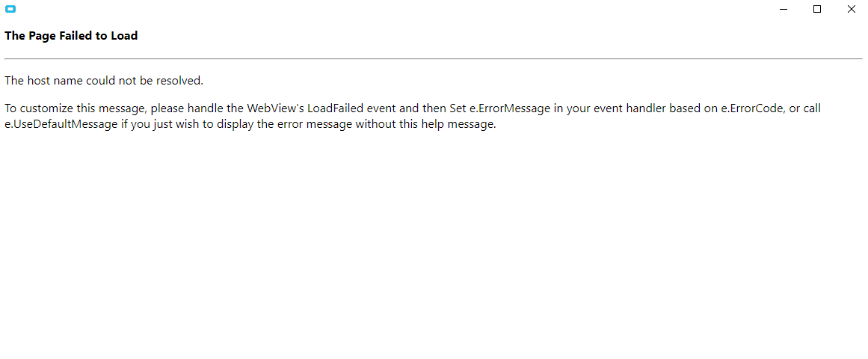Click the blue app icon in title bar

click(x=10, y=10)
